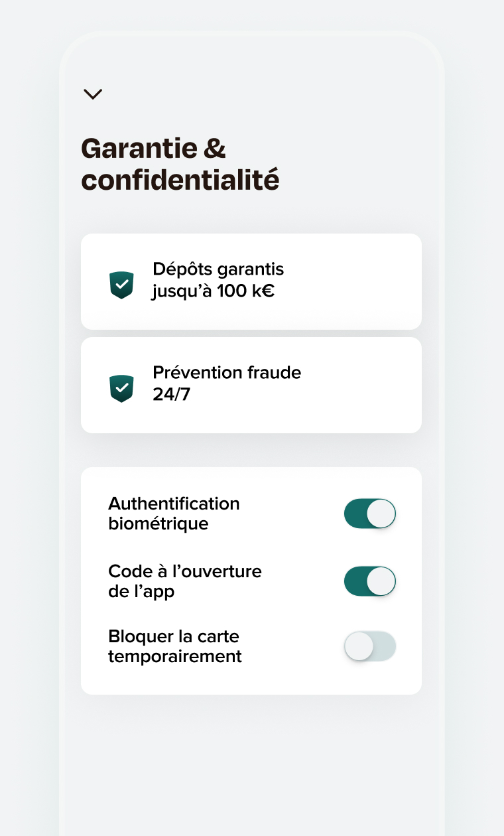The height and width of the screenshot is (836, 504).
Task: Click the Garantie & confidentialité heading
Action: (x=180, y=164)
